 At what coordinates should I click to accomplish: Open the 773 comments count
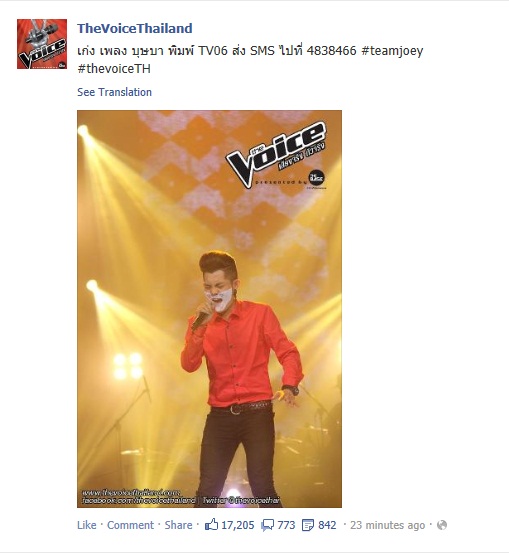(286, 525)
